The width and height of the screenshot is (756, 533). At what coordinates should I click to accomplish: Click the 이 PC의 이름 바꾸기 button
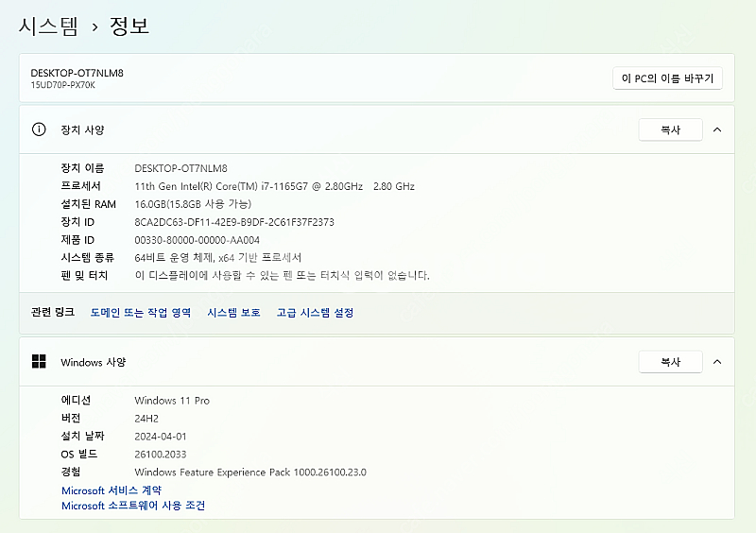click(667, 78)
